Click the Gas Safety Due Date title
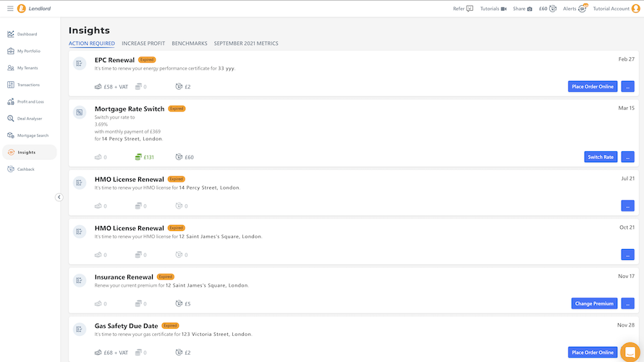 [126, 326]
